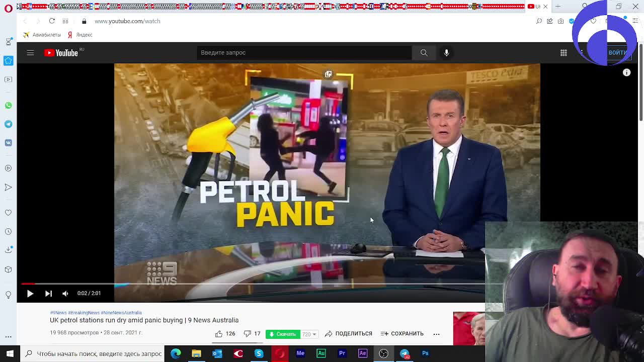Open the Telegram sidebar messenger
Viewport: 644px width, 362px height.
pos(8,124)
